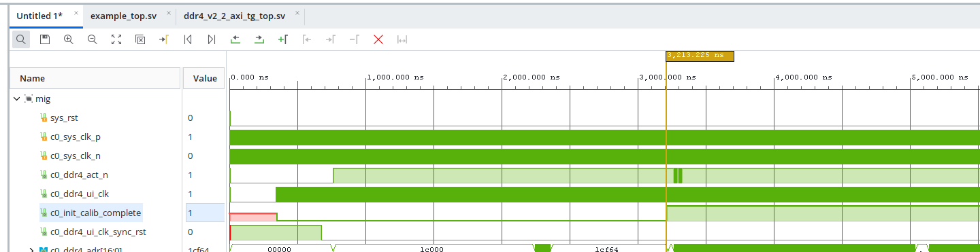Viewport: 980px width, 252px height.
Task: Collapse the mig signal group
Action: pos(16,98)
